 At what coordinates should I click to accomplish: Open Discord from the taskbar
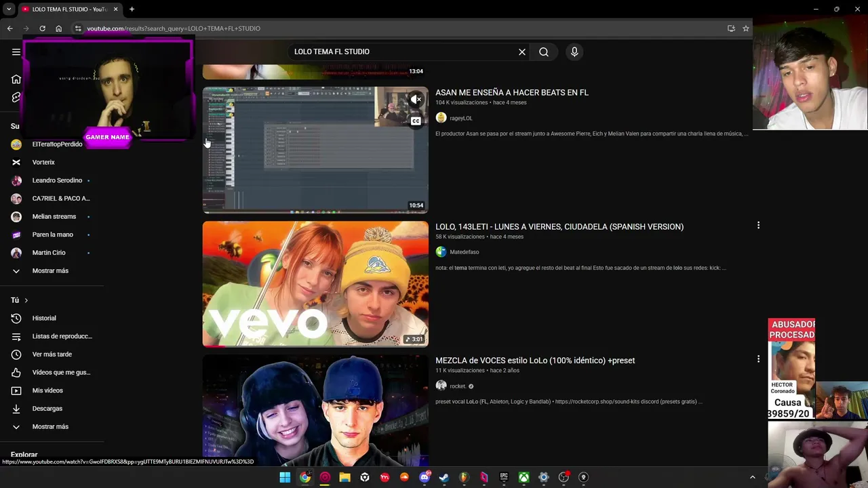tap(425, 477)
